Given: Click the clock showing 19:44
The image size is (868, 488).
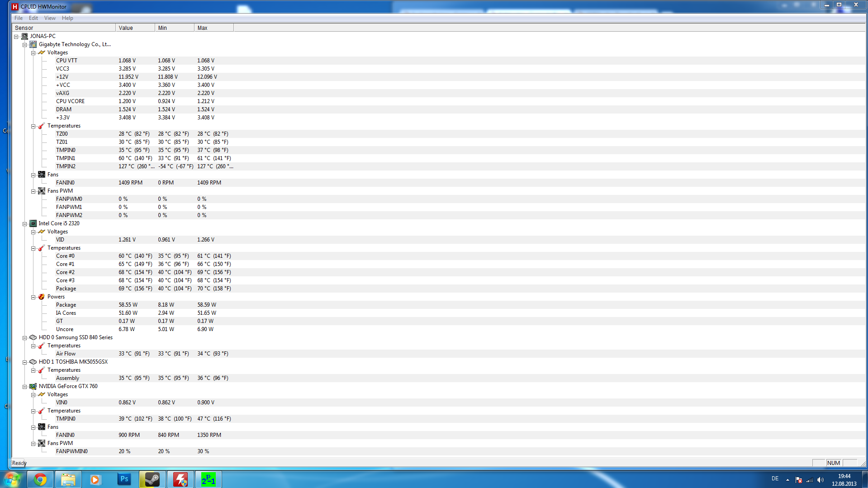Looking at the screenshot, I should click(844, 476).
